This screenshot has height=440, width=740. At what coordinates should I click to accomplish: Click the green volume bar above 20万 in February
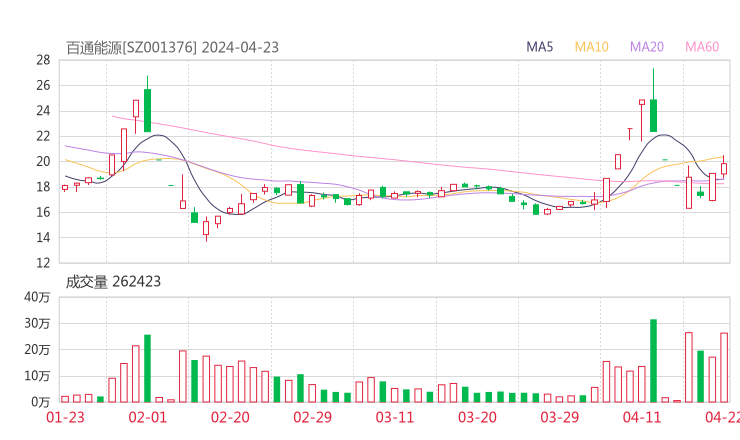pyautogui.click(x=148, y=368)
